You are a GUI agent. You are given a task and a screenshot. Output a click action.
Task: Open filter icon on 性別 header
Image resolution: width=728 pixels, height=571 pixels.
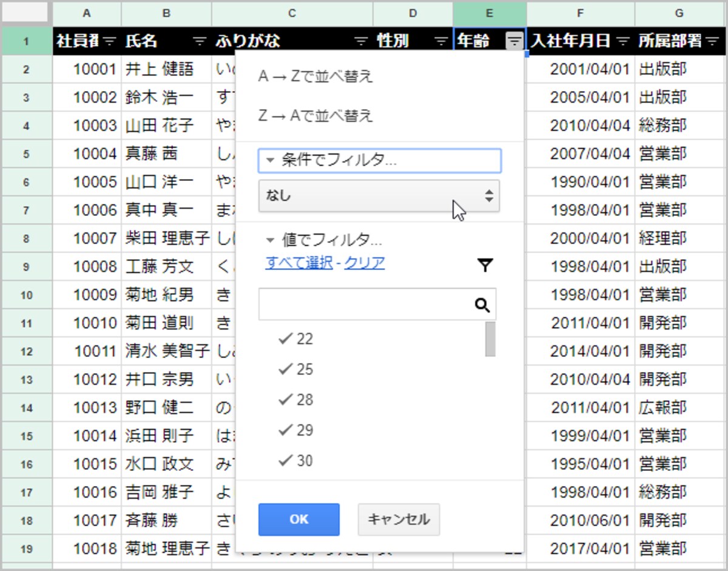click(441, 41)
